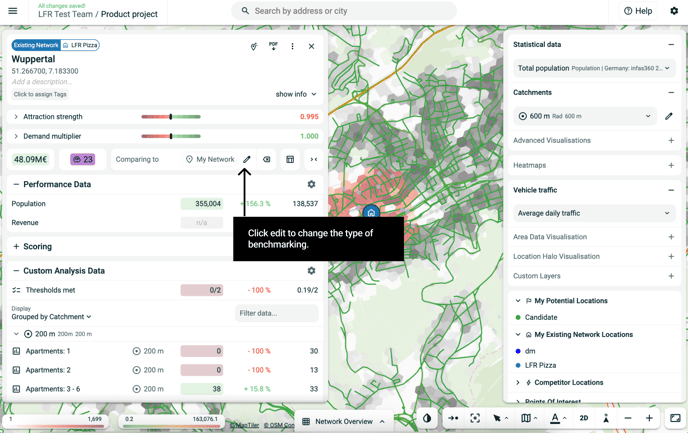This screenshot has height=433, width=688.
Task: Open the settings gear in top bar
Action: 674,11
